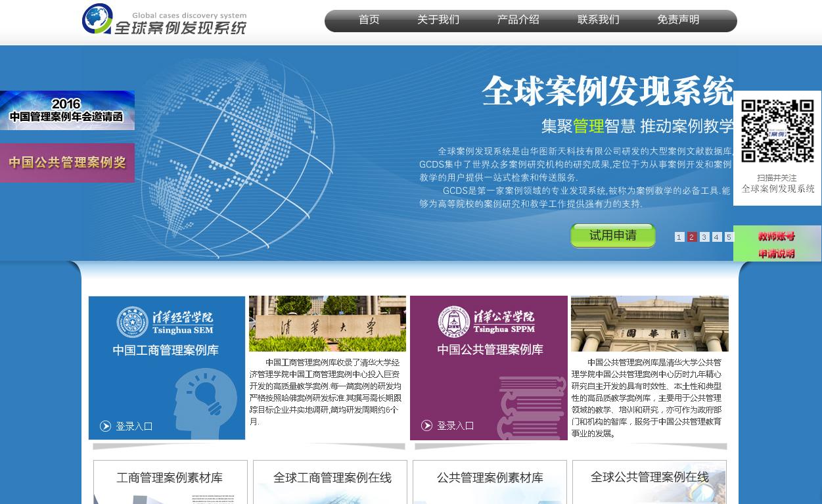Open the 全球工商管理案例在线 card

[x=330, y=482]
